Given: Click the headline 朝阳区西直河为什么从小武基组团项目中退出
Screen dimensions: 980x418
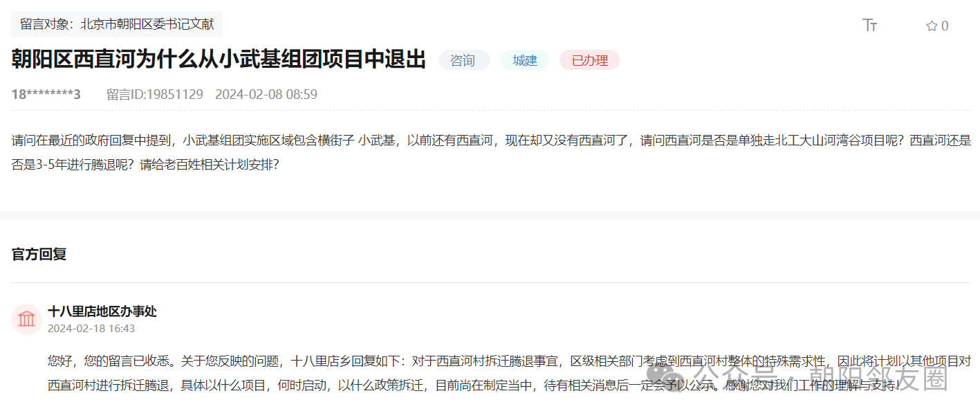Looking at the screenshot, I should click(219, 60).
